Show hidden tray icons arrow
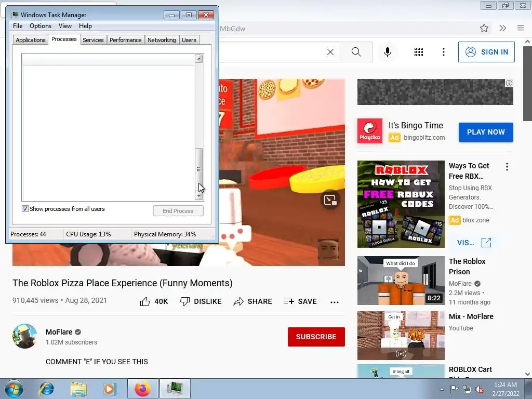Viewport: 532px width, 399px height. 442,390
